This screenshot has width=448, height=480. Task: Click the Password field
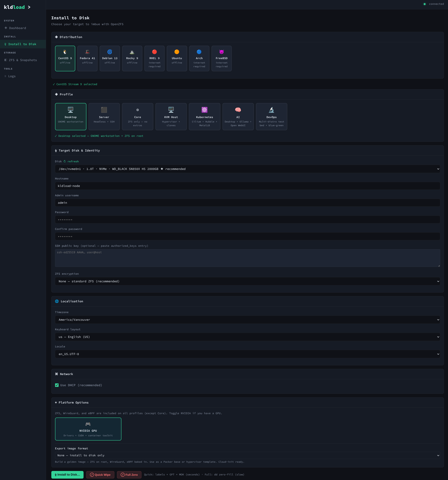(248, 219)
